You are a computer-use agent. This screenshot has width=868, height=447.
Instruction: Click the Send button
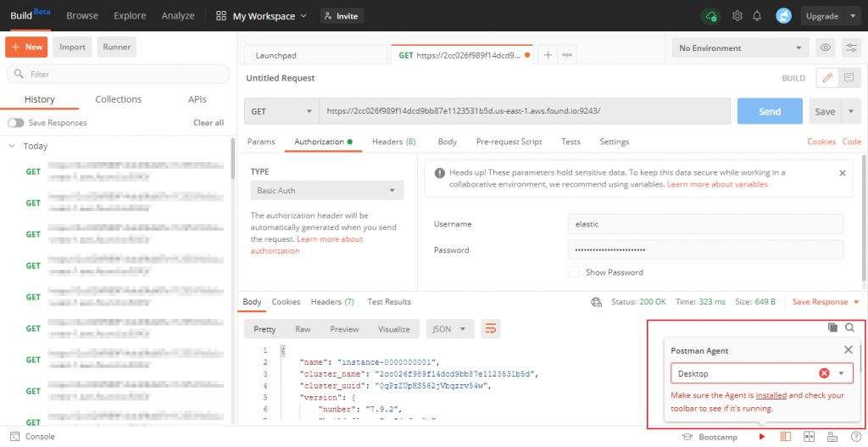click(x=770, y=111)
